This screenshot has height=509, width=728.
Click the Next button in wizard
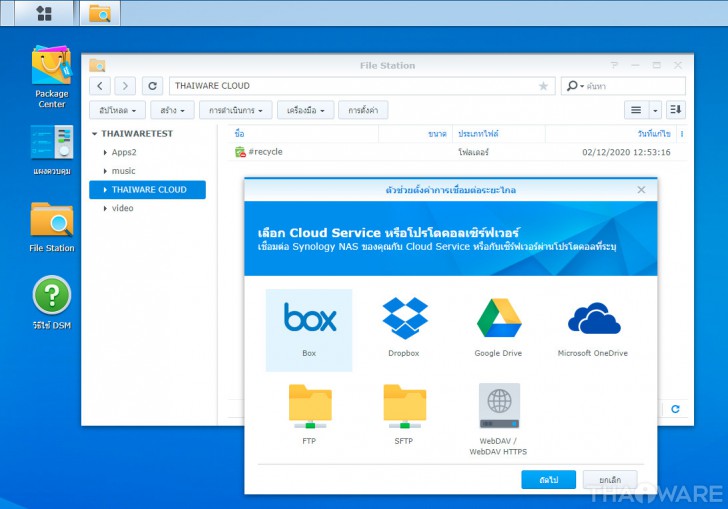(548, 479)
